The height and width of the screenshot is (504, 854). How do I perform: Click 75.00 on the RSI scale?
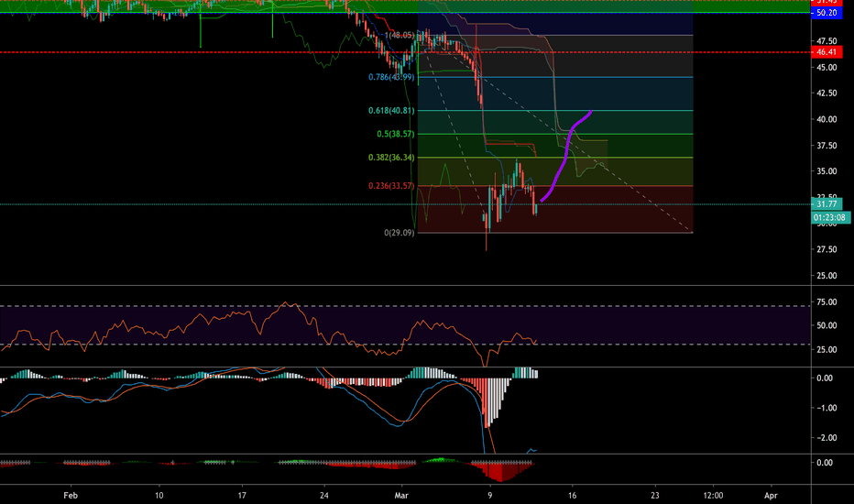click(x=827, y=301)
